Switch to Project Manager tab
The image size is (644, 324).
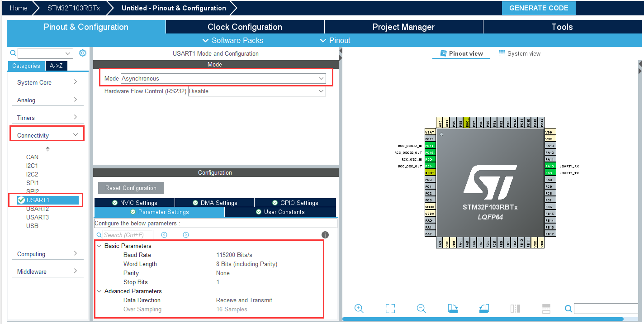point(403,27)
